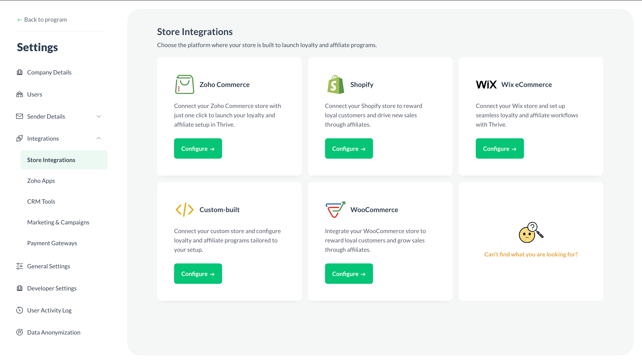Select the Store Integrations sidebar item

[x=51, y=160]
